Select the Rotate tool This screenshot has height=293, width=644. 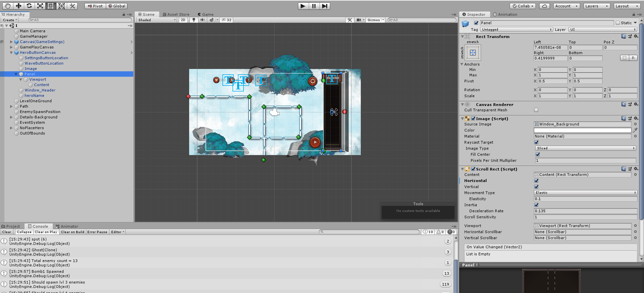click(x=29, y=6)
